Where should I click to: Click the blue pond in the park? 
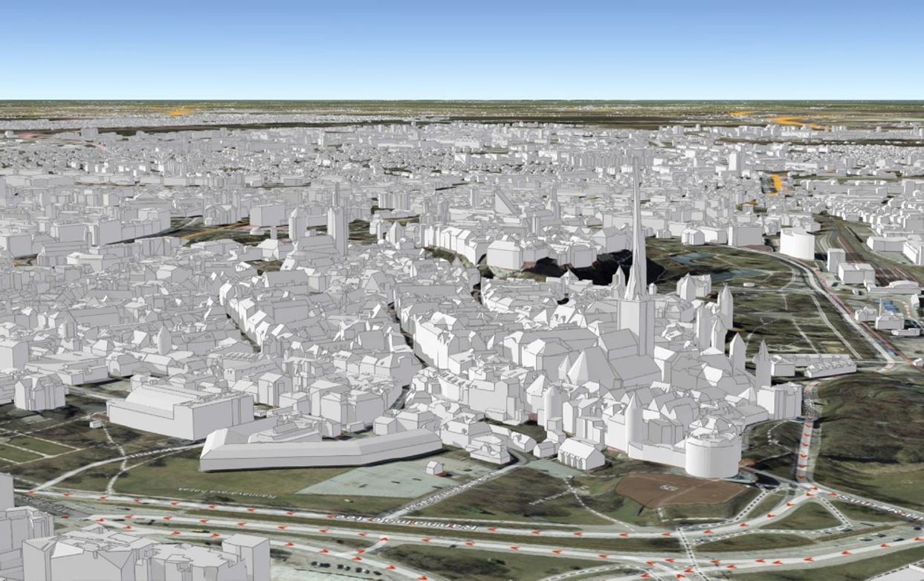point(695,260)
